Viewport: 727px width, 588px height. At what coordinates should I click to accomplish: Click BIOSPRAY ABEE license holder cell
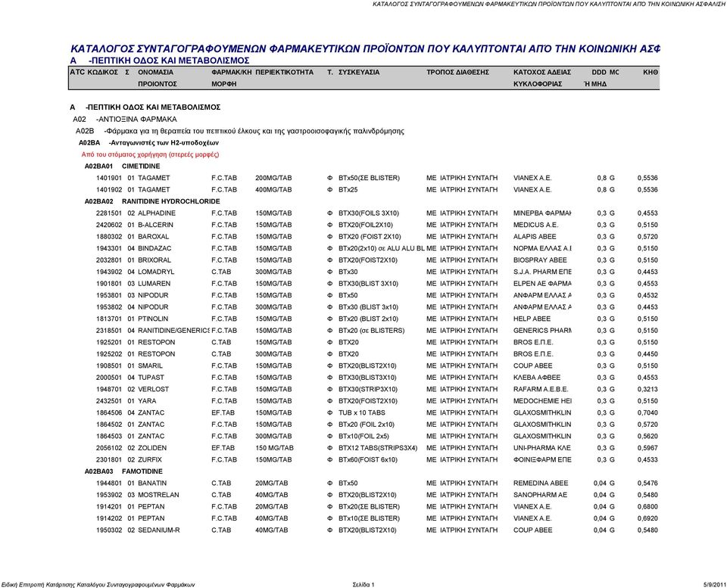tap(540, 260)
